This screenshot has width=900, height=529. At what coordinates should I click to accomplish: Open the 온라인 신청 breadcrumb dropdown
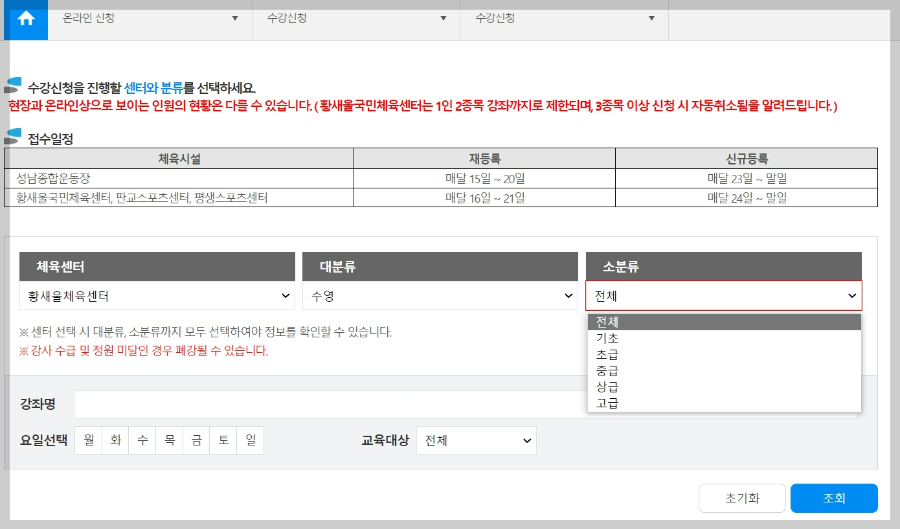(150, 18)
